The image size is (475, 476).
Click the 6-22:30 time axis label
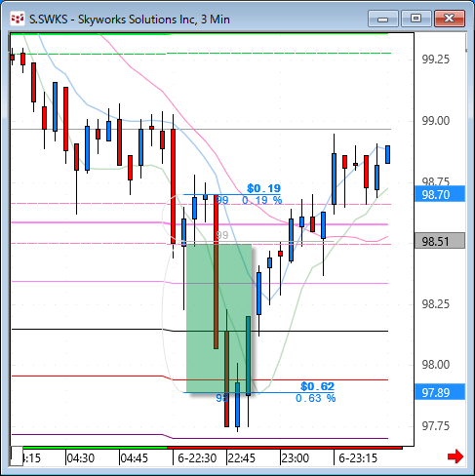(x=197, y=458)
